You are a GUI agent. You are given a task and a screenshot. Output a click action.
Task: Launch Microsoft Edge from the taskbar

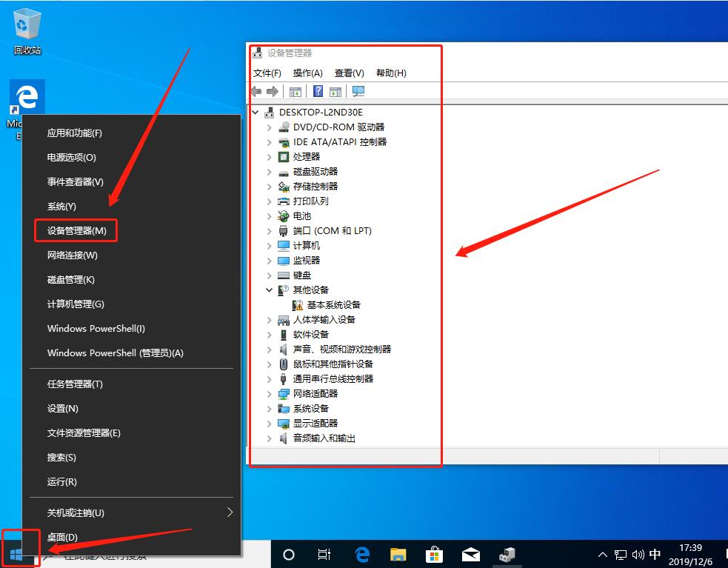coord(361,554)
